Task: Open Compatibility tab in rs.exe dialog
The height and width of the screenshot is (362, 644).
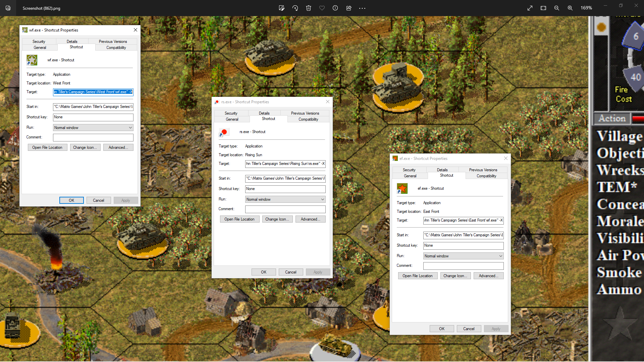Action: (x=308, y=119)
